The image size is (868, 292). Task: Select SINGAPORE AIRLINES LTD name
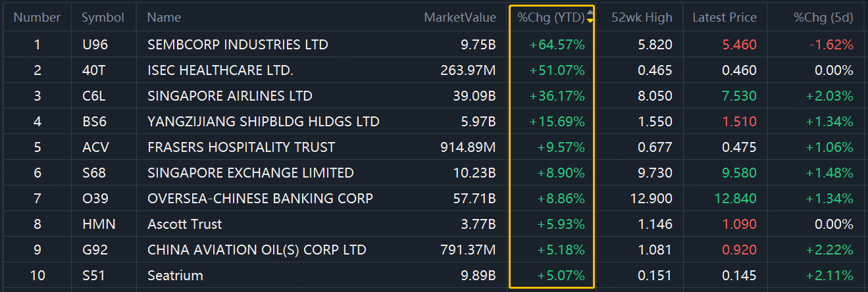click(230, 96)
